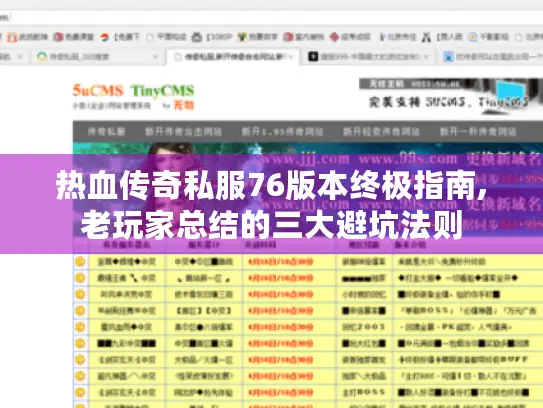Open the bookmark with the red diamond icon
The height and width of the screenshot is (408, 543).
point(350,37)
